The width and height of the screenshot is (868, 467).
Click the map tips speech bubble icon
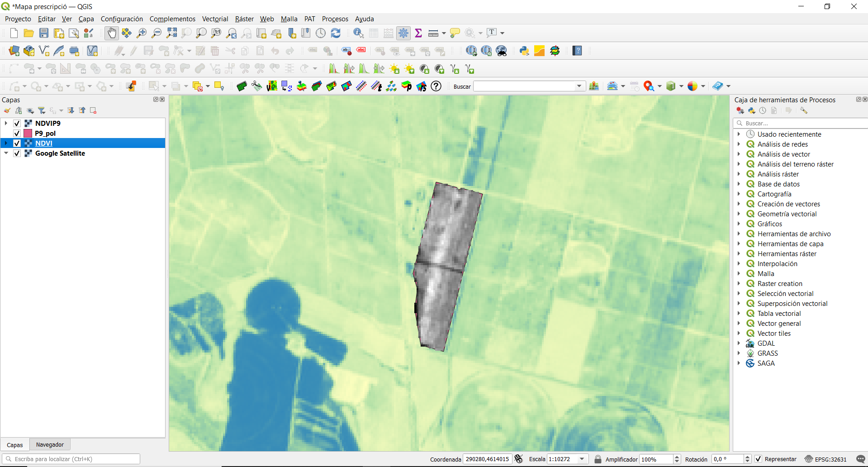point(455,33)
